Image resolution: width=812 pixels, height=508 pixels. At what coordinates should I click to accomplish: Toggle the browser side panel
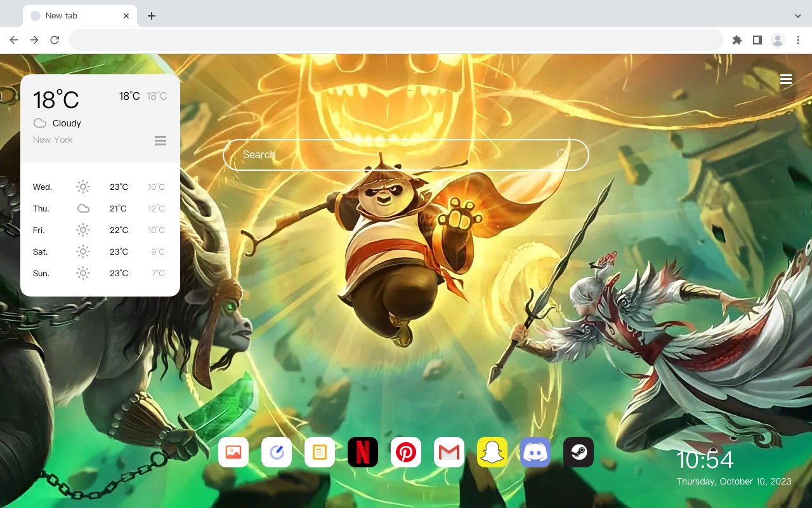click(x=757, y=40)
